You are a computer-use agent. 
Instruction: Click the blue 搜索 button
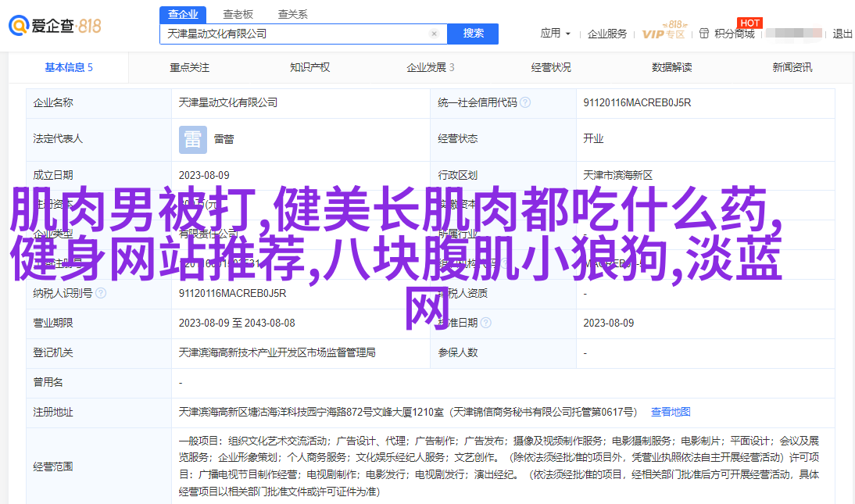(x=473, y=34)
